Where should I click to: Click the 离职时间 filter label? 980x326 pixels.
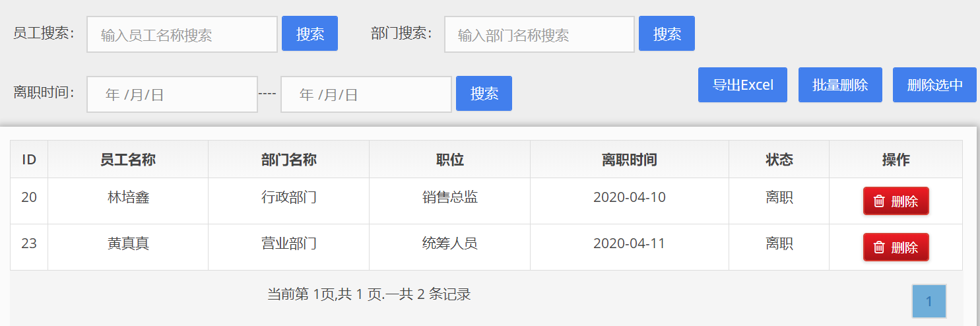[x=44, y=92]
